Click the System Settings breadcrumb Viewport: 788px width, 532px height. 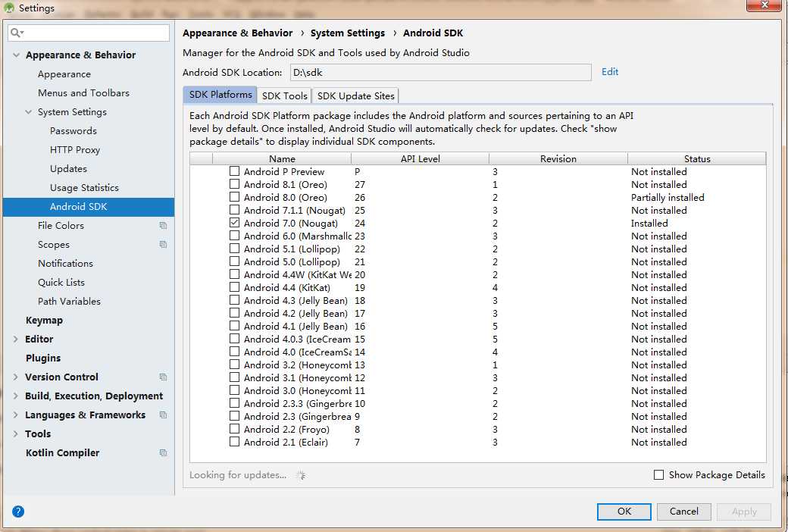347,33
